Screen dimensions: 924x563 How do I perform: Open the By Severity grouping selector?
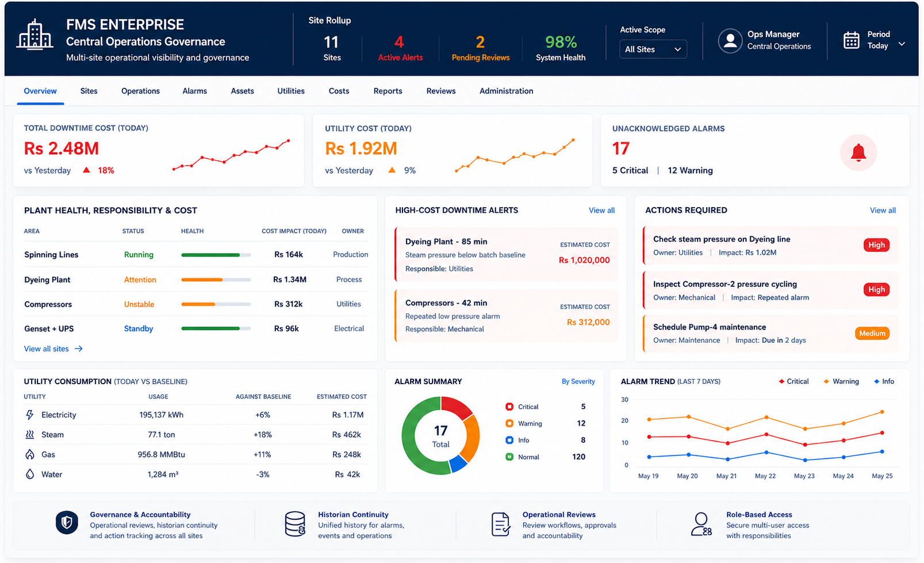578,381
